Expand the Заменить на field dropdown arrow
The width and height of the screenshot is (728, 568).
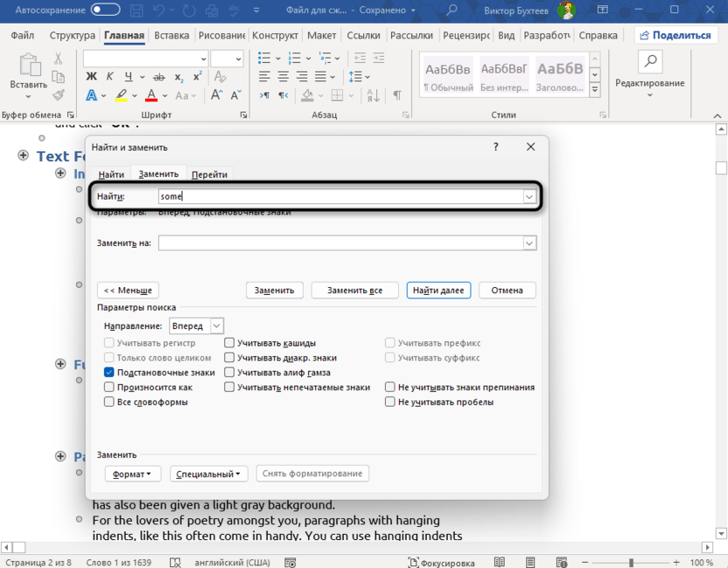pos(529,242)
